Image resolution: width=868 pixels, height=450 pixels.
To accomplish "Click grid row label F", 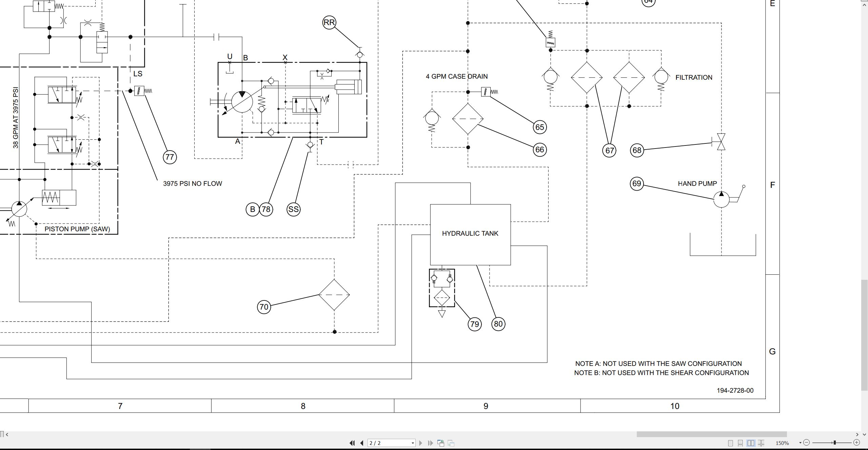I will point(772,185).
